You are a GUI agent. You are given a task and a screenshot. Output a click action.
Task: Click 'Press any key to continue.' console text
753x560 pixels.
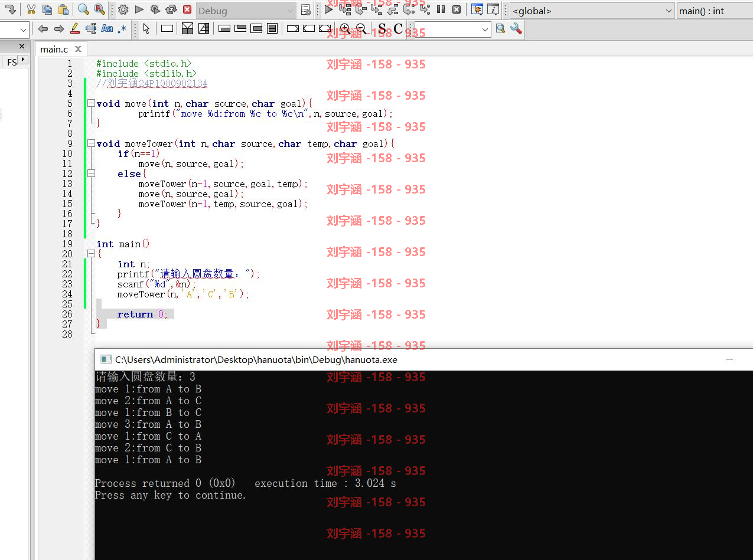pos(171,495)
